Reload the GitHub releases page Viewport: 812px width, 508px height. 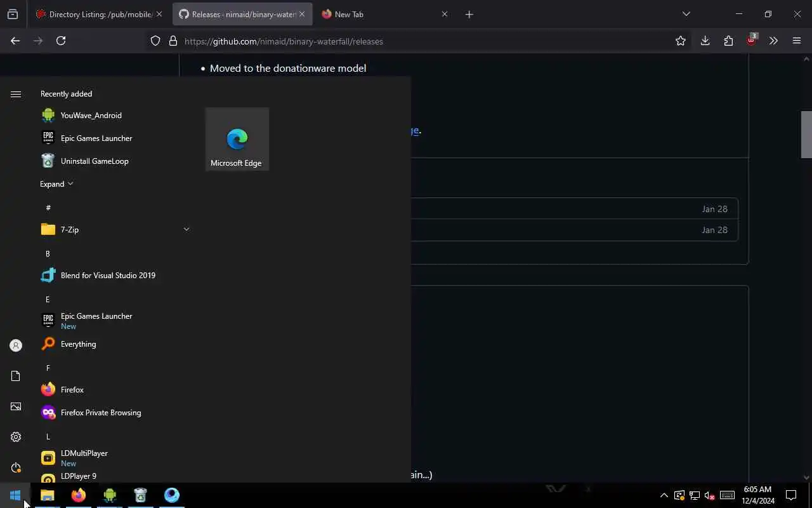61,41
